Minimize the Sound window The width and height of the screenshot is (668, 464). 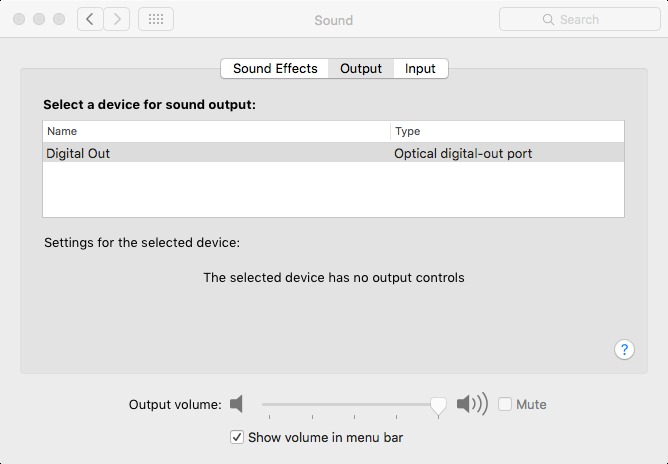pyautogui.click(x=40, y=19)
